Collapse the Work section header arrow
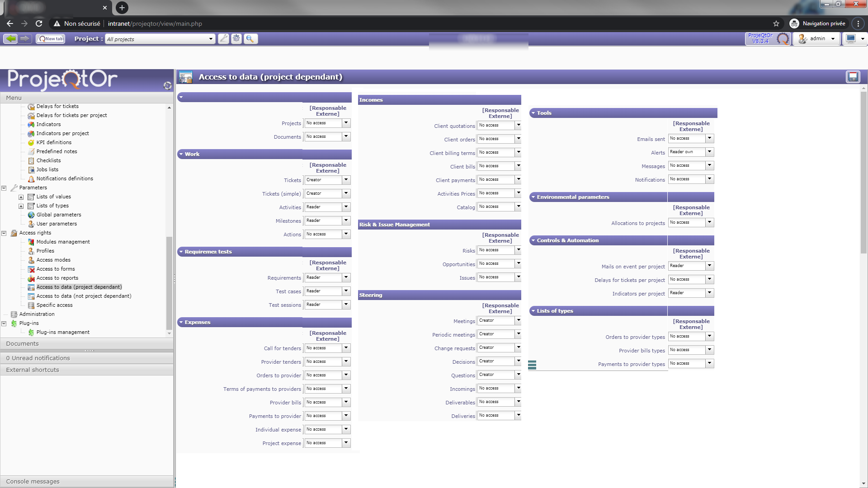This screenshot has height=488, width=868. coord(181,155)
